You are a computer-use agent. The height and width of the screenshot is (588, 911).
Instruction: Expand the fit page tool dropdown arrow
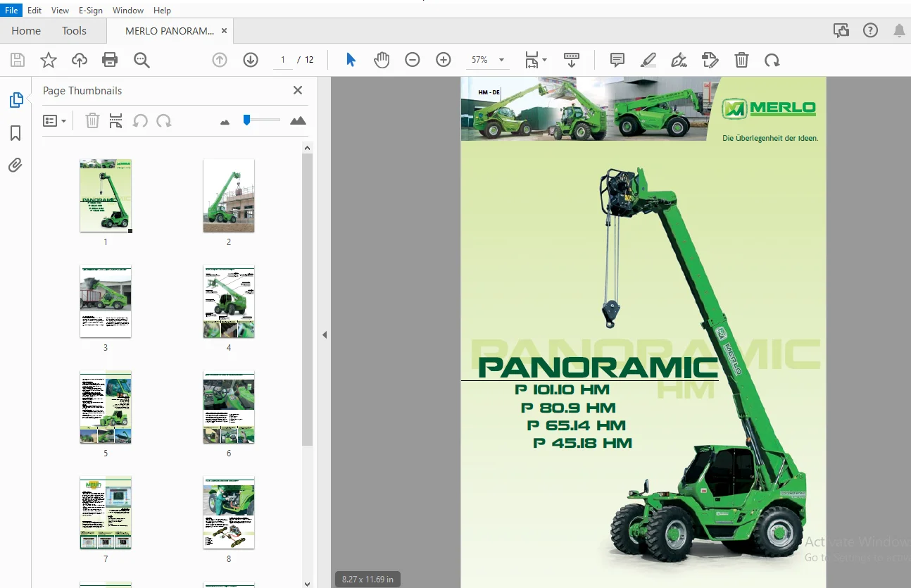(544, 61)
